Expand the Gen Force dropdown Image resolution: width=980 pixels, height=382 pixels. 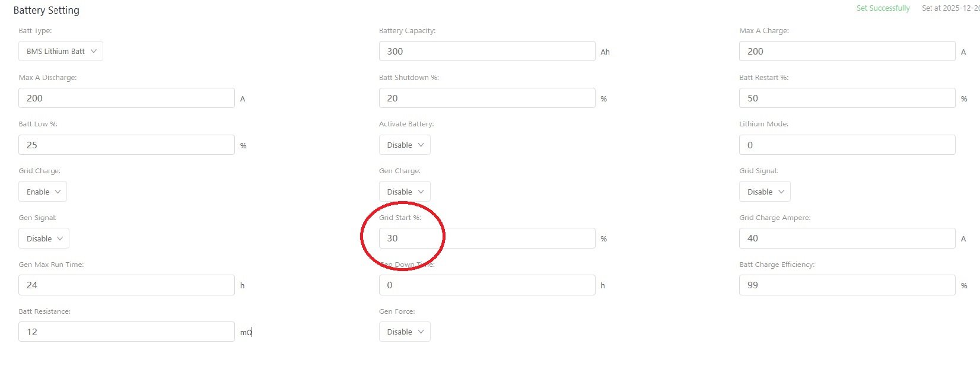(405, 332)
